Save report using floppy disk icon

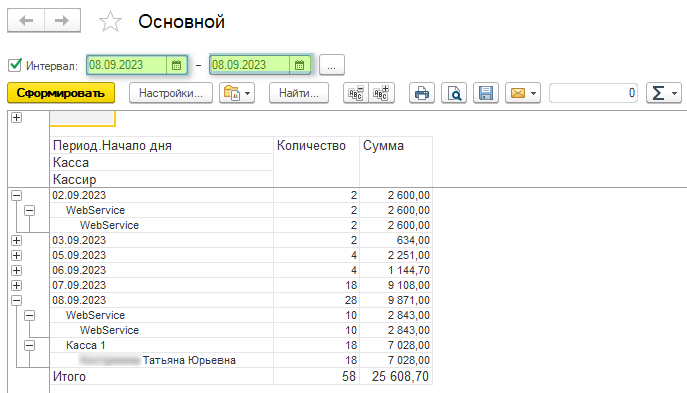[x=486, y=93]
